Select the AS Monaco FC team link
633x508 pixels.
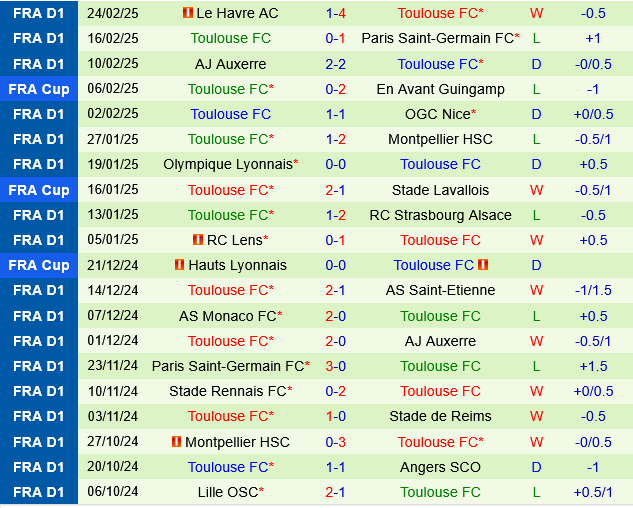[x=227, y=316]
